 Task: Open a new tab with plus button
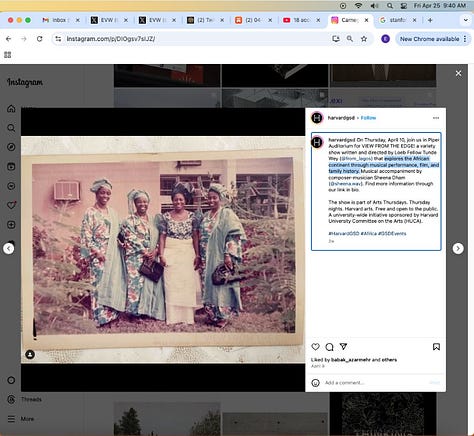(x=430, y=20)
